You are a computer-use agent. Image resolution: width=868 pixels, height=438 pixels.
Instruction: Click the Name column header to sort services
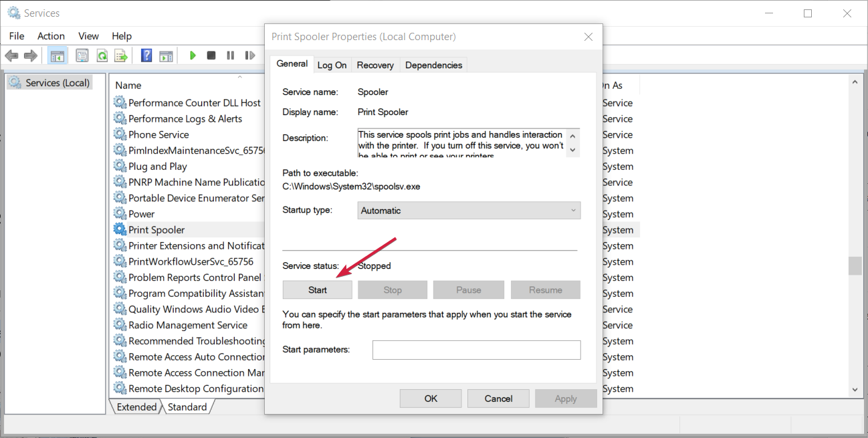[x=128, y=85]
